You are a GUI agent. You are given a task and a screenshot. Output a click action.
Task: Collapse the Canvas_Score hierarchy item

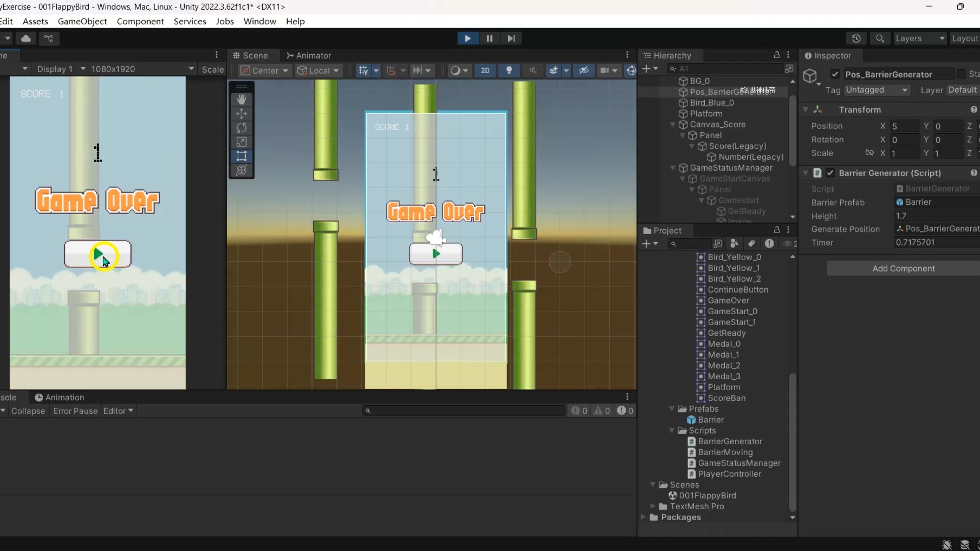click(x=673, y=125)
